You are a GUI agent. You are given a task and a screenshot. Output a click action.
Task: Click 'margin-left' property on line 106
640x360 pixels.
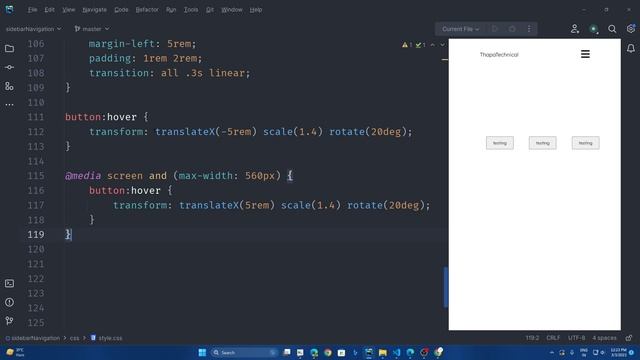[x=122, y=44]
